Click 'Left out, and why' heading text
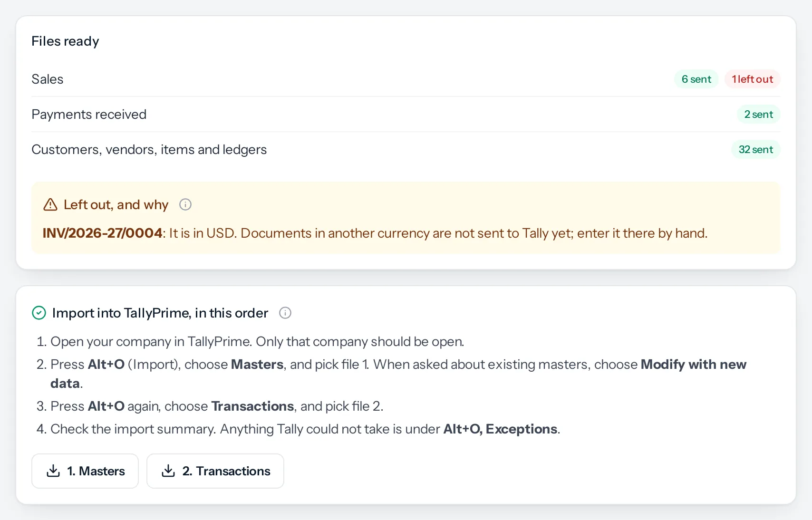 coord(116,204)
